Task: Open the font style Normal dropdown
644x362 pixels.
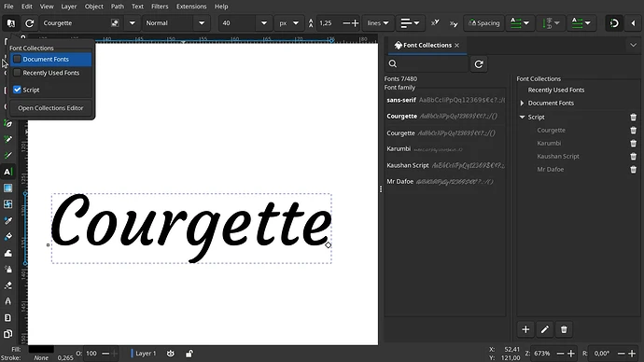Action: click(x=202, y=23)
